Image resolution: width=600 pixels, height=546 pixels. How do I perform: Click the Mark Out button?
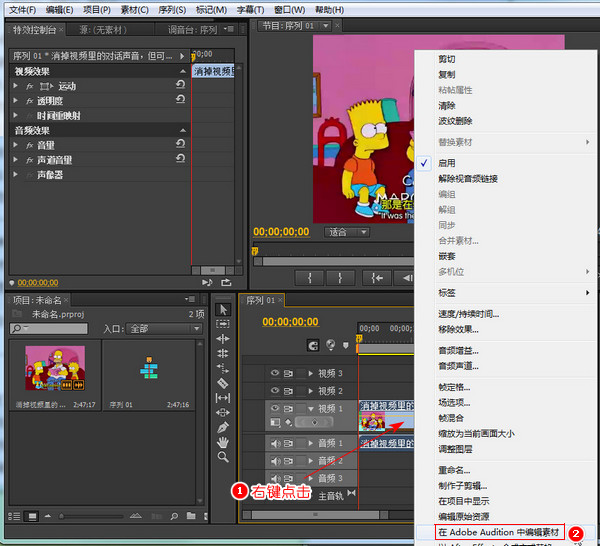[x=340, y=278]
